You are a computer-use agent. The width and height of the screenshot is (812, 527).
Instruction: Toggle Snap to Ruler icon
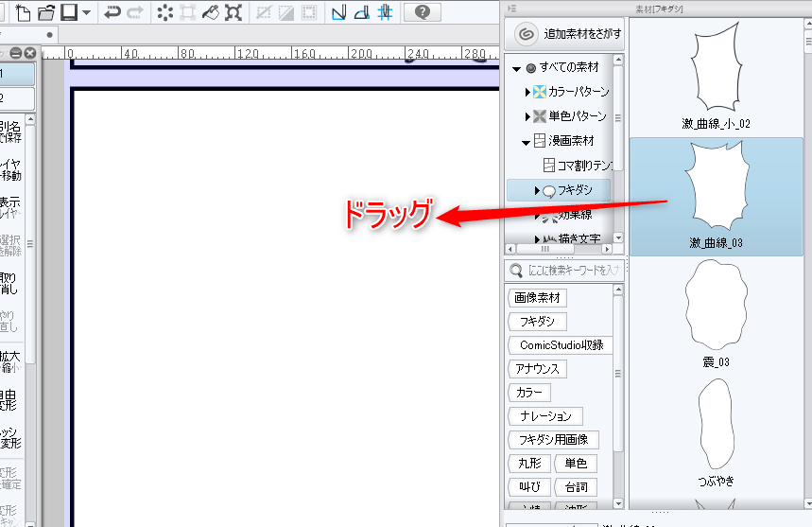[x=338, y=12]
